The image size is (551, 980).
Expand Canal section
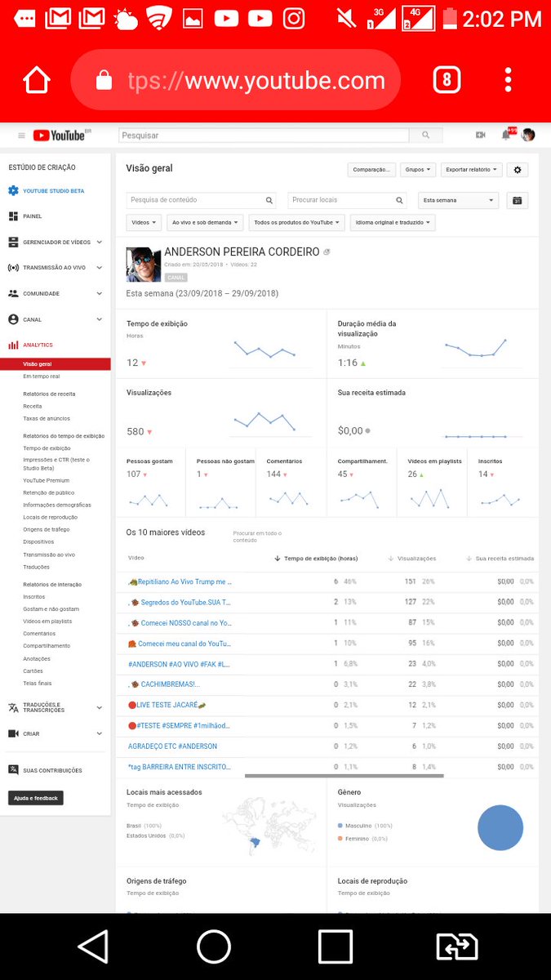(x=55, y=319)
